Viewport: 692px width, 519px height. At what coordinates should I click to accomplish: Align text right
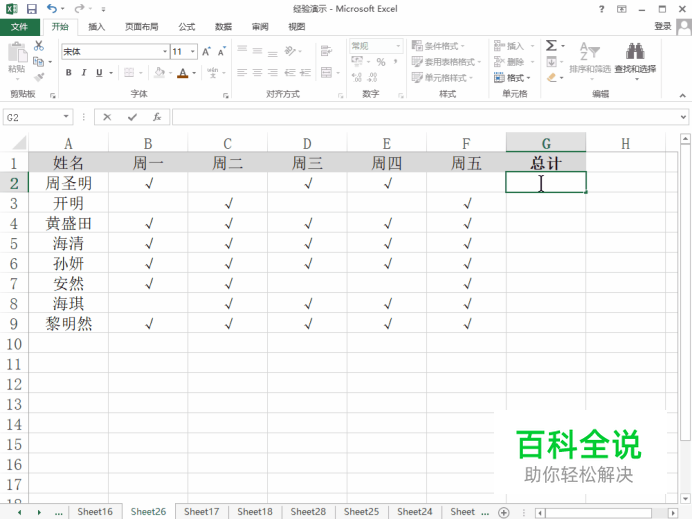[273, 72]
